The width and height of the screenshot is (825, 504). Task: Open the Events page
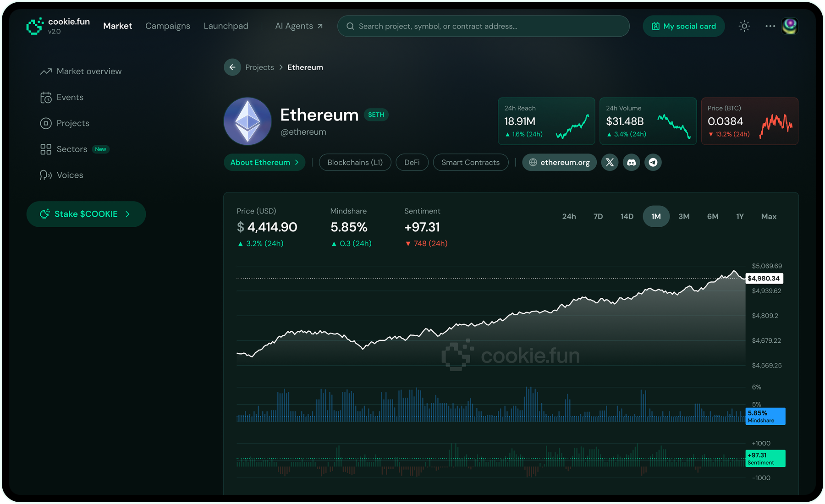click(62, 97)
